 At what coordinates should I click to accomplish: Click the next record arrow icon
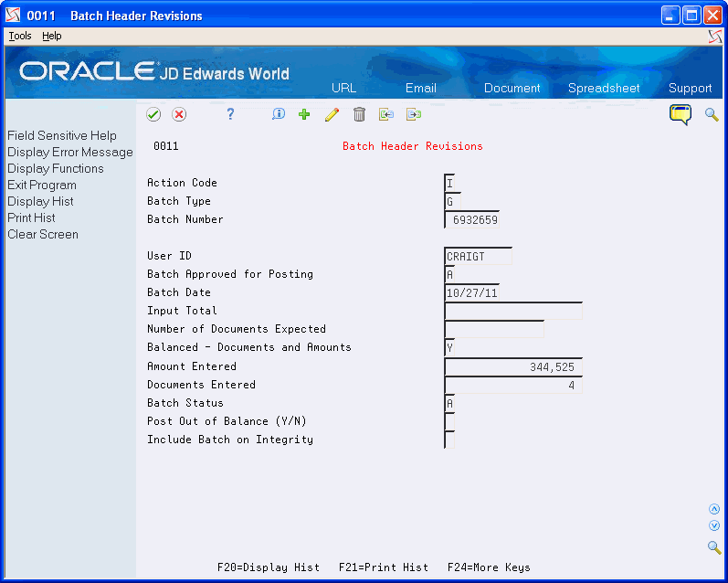(x=413, y=114)
